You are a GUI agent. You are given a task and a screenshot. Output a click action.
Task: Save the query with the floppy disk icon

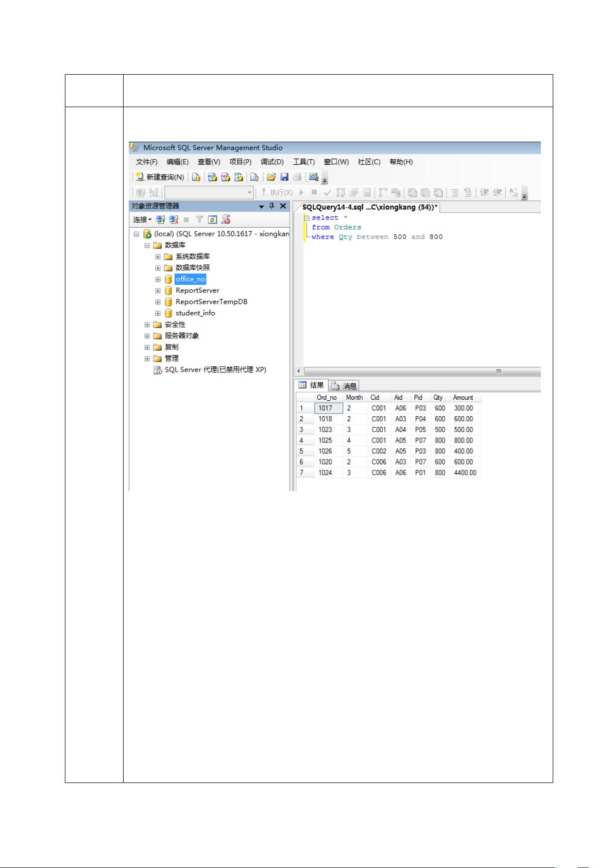coord(284,177)
